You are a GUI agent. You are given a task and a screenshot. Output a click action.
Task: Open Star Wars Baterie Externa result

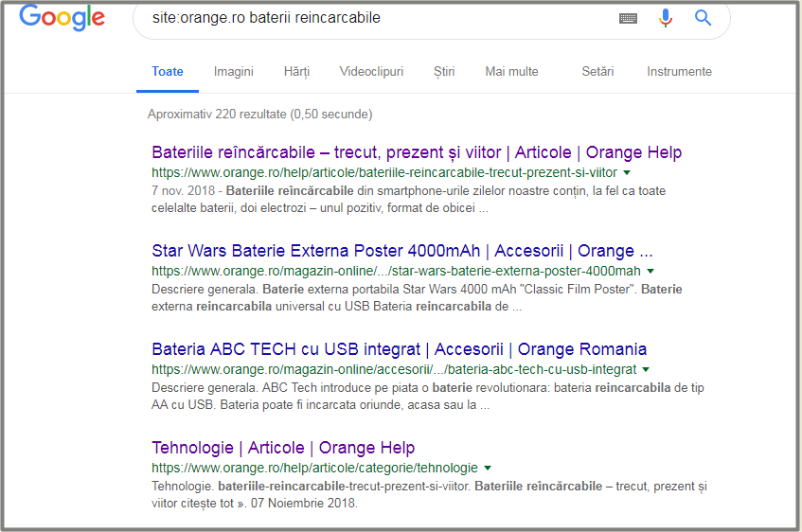coord(401,251)
